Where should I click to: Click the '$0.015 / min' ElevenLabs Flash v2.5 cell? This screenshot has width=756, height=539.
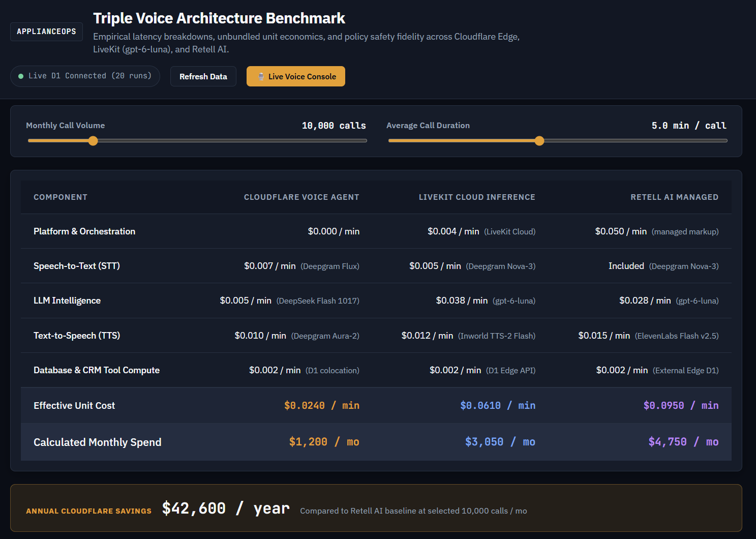click(648, 336)
